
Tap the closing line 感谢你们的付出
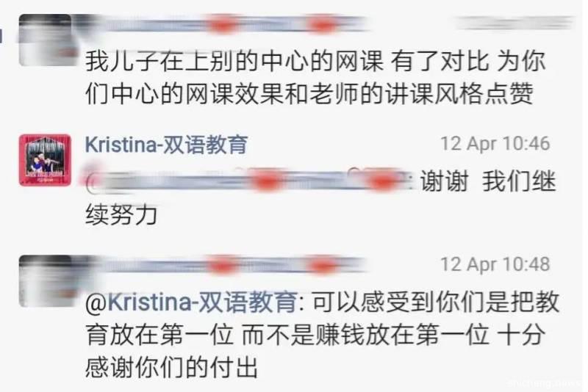tap(172, 367)
